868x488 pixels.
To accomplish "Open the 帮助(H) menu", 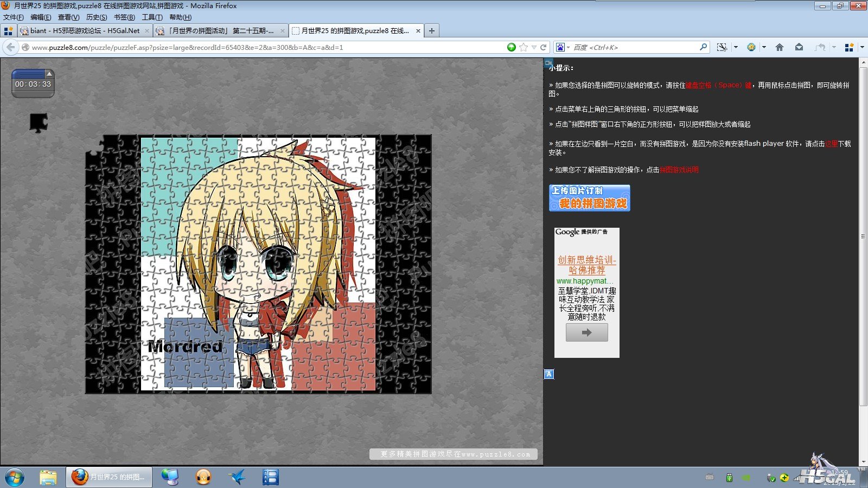I will [x=181, y=17].
